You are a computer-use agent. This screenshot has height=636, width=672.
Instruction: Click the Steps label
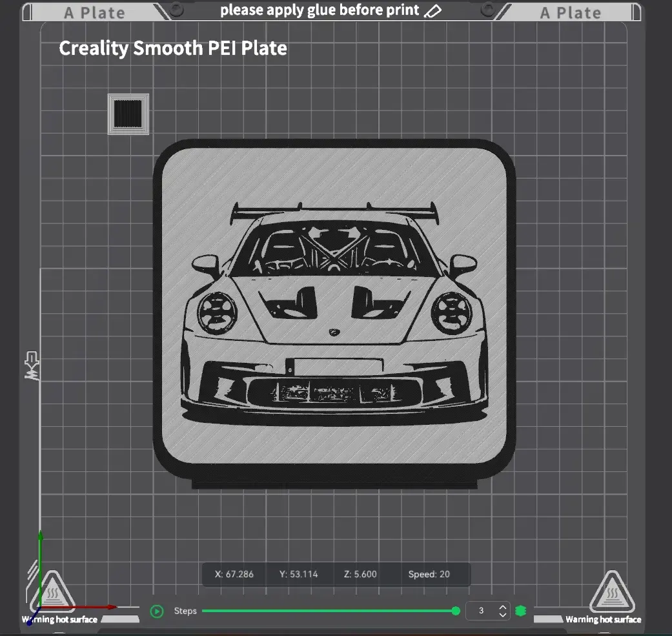[x=185, y=611]
